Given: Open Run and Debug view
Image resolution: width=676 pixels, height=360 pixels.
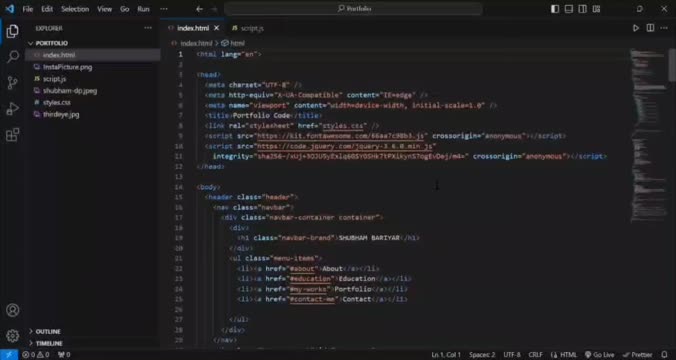Looking at the screenshot, I should [13, 108].
